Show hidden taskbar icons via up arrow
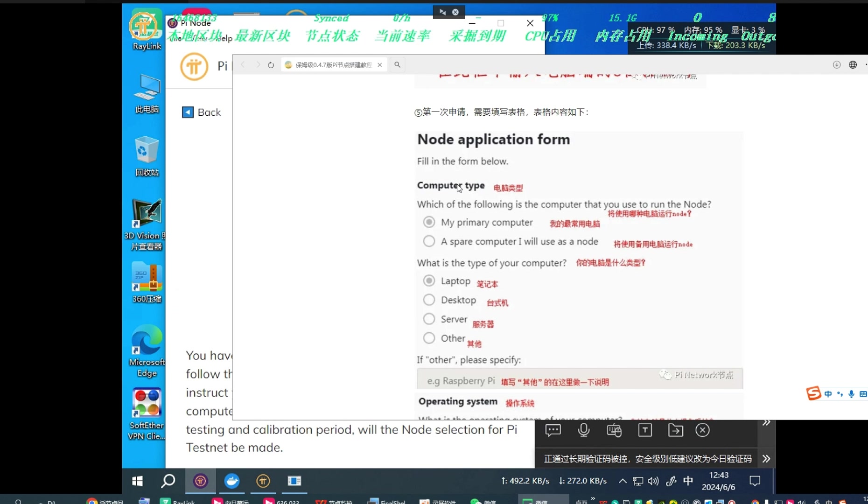Viewport: 868px width, 504px height. (x=622, y=481)
